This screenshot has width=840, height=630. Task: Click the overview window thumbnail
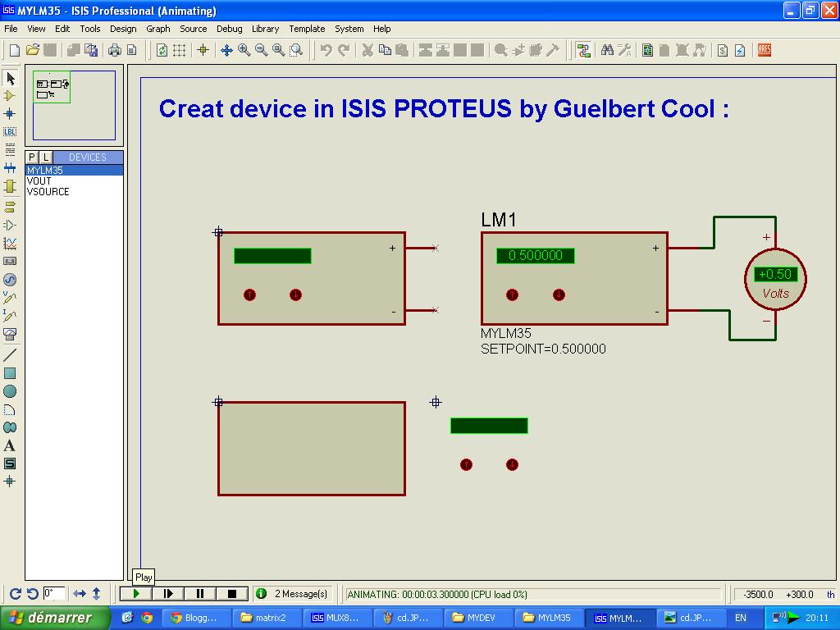75,105
